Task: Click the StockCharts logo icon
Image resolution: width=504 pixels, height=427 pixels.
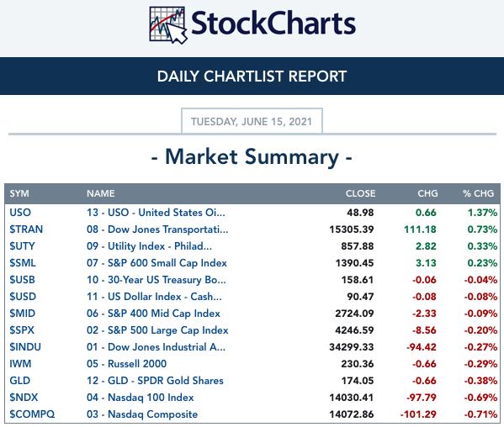Action: [168, 25]
